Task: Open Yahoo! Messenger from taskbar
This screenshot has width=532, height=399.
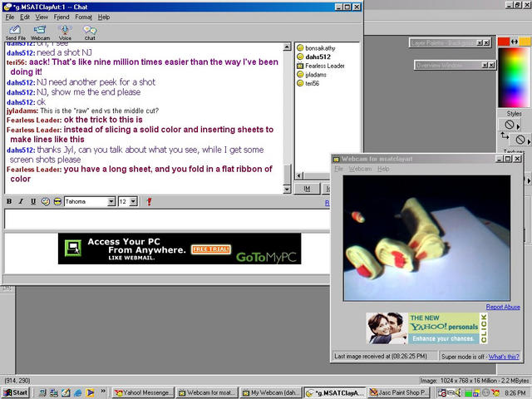Action: (143, 392)
